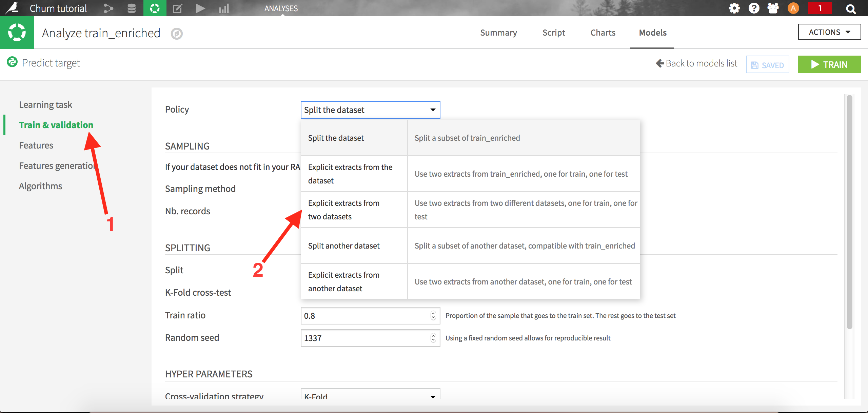Open the Cross-validation strategy K-Fold dropdown
The width and height of the screenshot is (868, 413).
pos(370,395)
